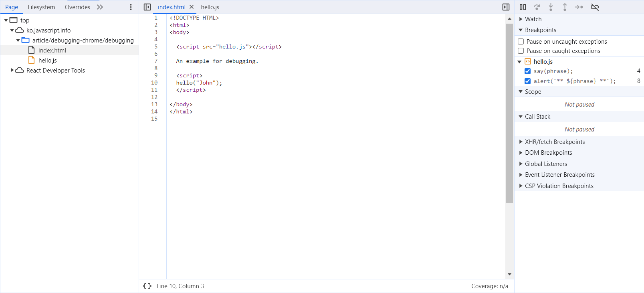Click the script src="hello.js" code line
The width and height of the screenshot is (644, 293).
(x=229, y=46)
